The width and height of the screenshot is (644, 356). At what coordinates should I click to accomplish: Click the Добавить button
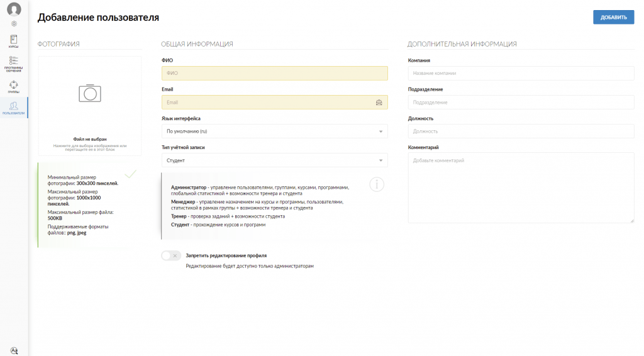(x=614, y=17)
